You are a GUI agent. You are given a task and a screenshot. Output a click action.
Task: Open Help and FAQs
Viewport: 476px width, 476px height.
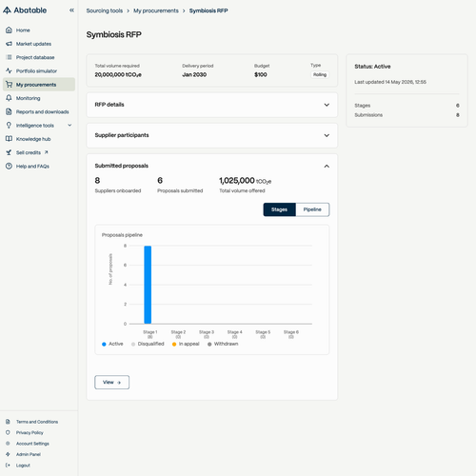click(x=39, y=166)
